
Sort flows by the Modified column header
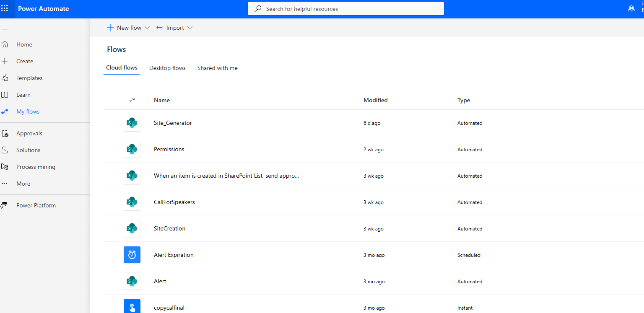point(375,100)
